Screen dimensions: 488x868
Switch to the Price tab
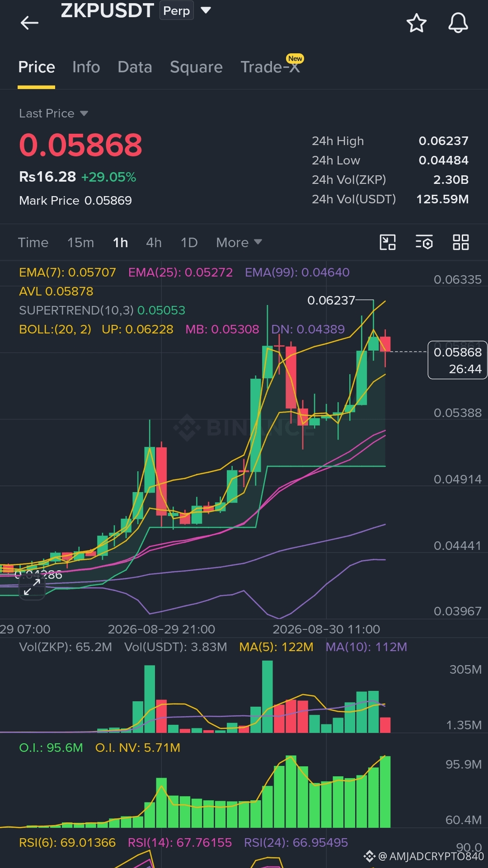click(x=37, y=67)
